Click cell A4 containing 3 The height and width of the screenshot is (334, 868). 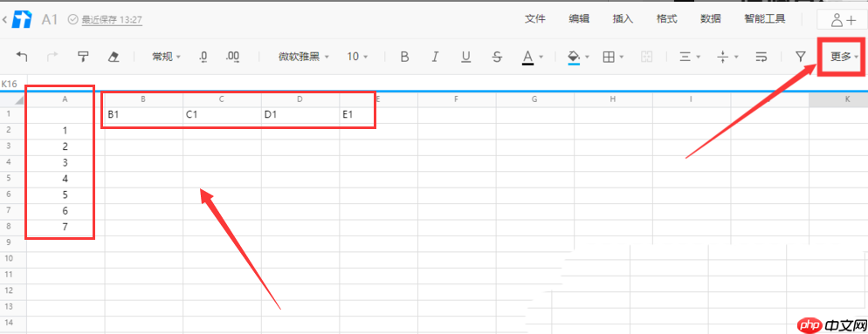(65, 163)
